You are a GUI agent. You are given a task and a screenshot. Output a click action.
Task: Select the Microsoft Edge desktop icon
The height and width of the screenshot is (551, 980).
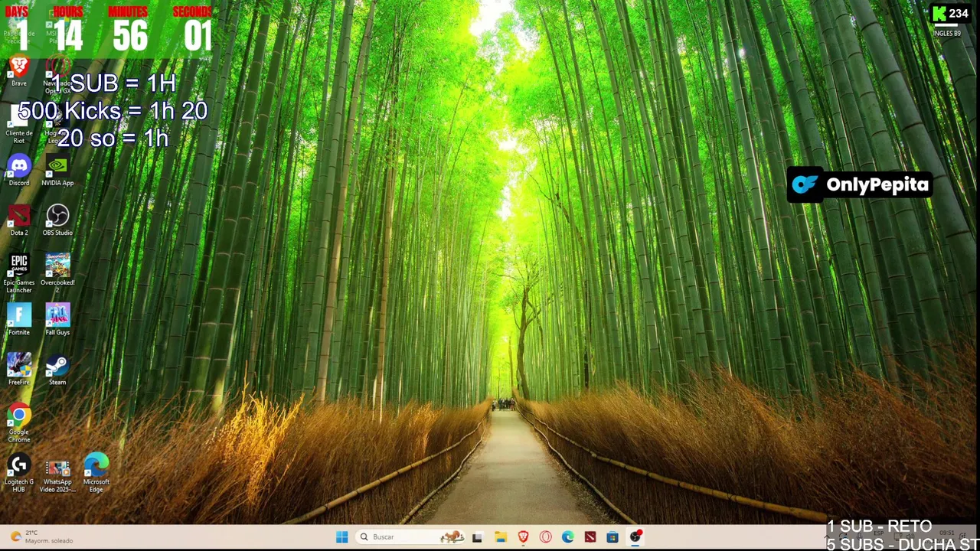96,474
